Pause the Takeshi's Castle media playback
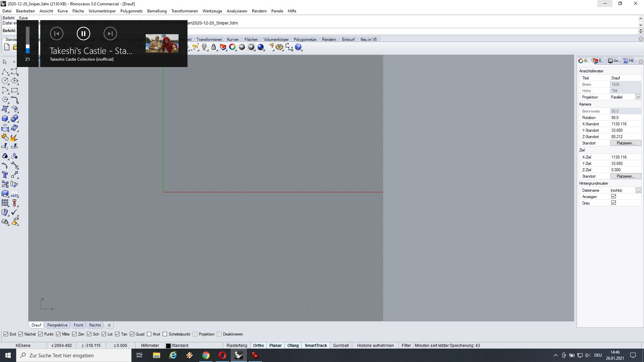 83,34
